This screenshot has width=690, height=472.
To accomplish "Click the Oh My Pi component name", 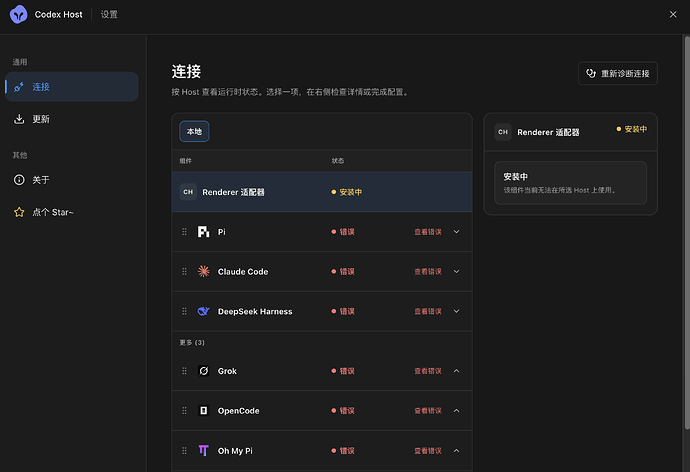I will click(x=235, y=450).
